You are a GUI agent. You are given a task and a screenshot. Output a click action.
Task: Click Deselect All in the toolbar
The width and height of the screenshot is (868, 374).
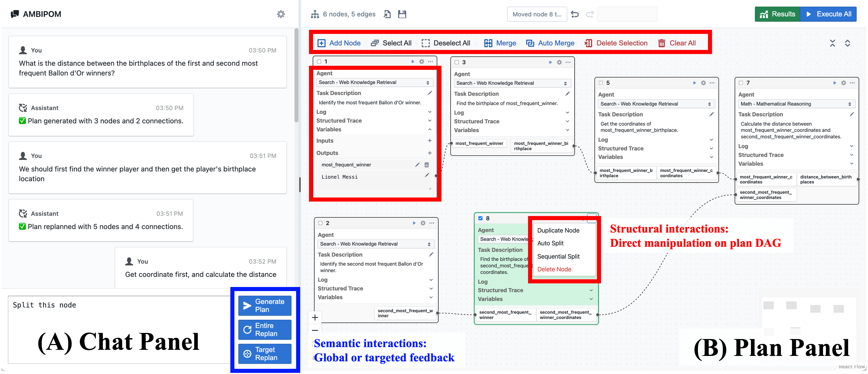pos(446,43)
